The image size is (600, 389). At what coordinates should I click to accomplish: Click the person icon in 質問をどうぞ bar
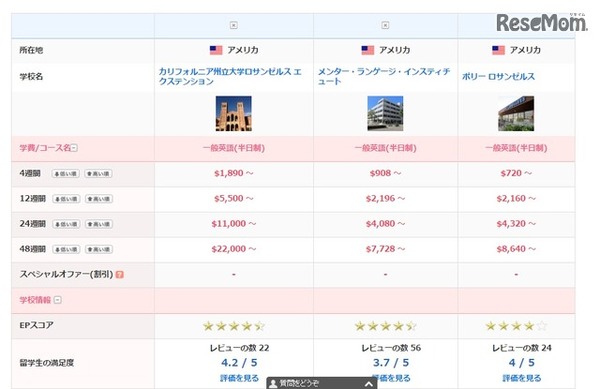[273, 384]
